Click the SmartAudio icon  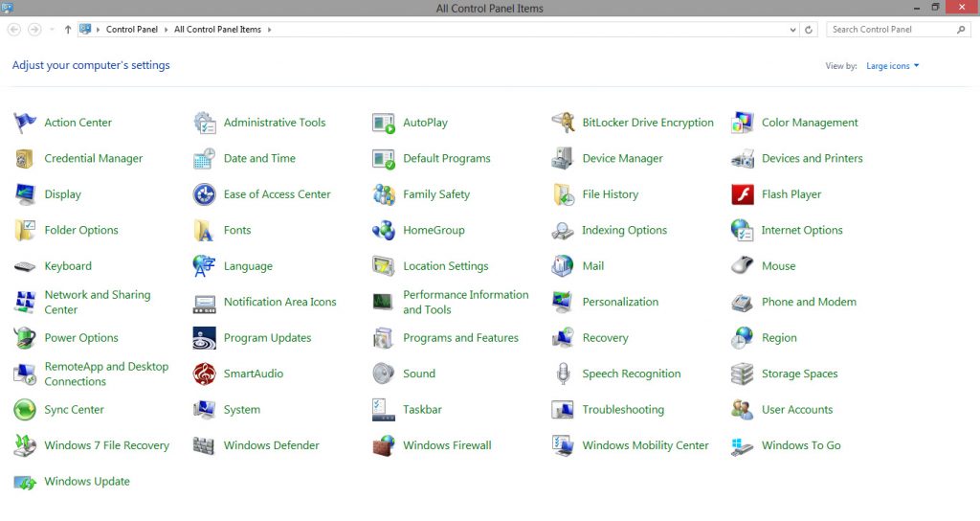pyautogui.click(x=205, y=374)
